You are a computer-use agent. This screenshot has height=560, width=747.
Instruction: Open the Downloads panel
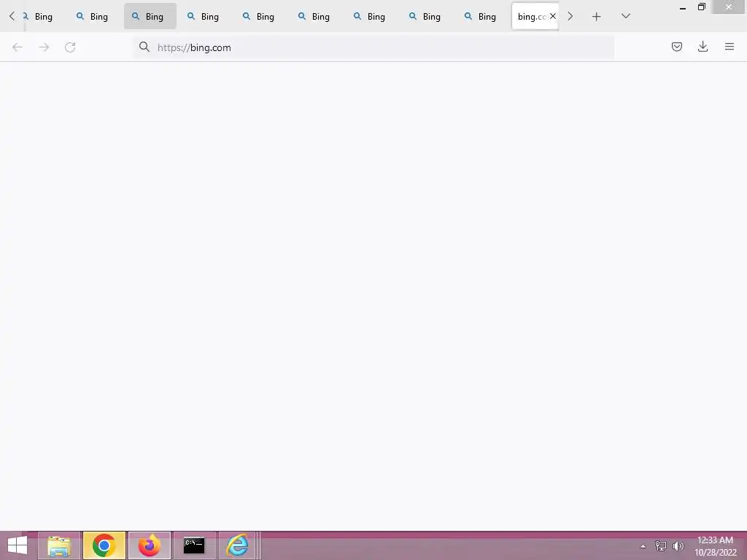(703, 47)
